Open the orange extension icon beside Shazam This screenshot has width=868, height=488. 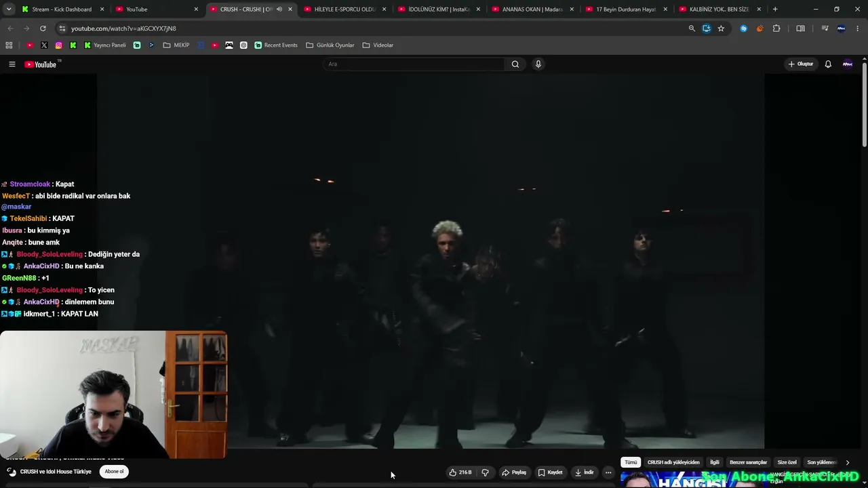pos(759,28)
